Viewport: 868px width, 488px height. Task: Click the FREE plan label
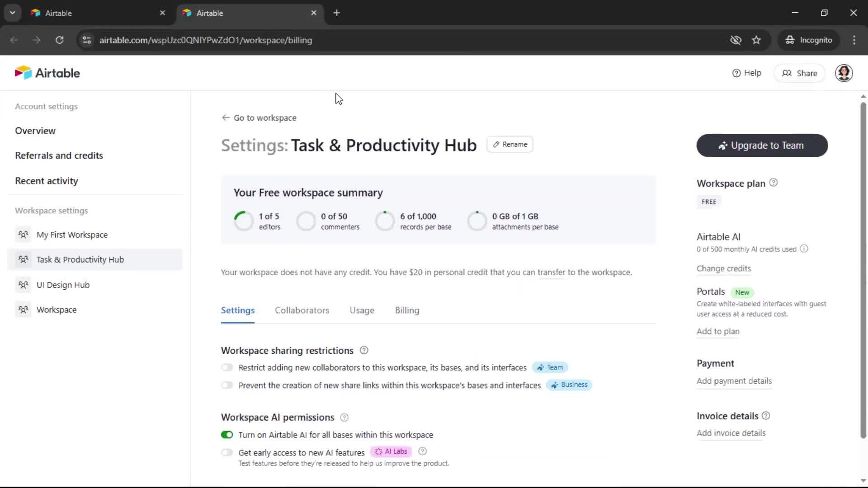(x=708, y=202)
